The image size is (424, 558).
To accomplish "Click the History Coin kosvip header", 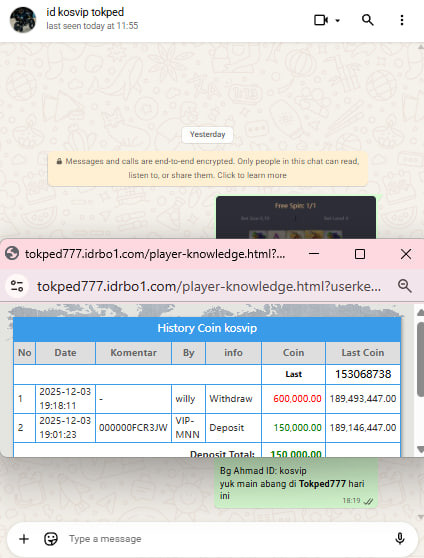I will 207,328.
